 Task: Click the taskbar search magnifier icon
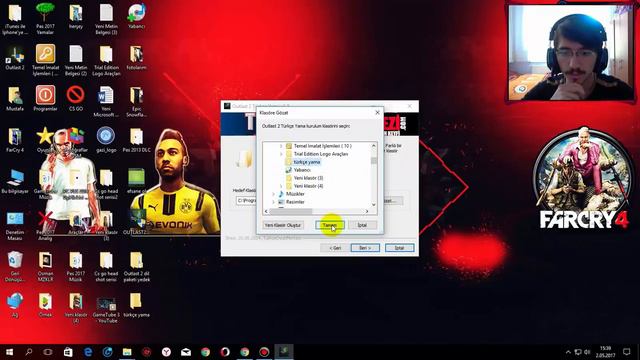[29, 352]
